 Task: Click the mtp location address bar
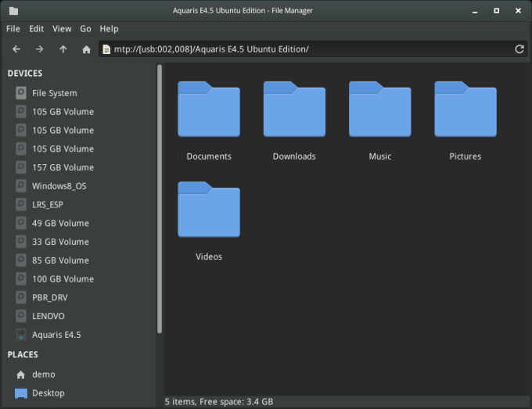(305, 49)
